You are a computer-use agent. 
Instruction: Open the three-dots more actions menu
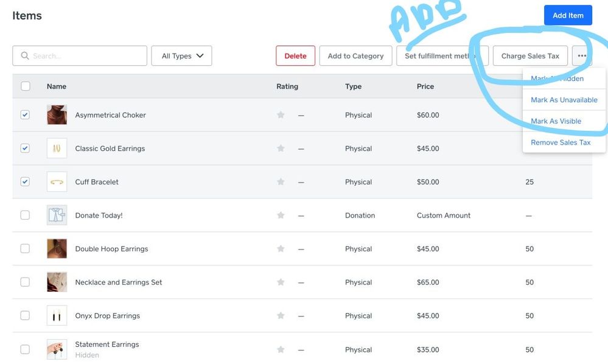click(x=582, y=56)
